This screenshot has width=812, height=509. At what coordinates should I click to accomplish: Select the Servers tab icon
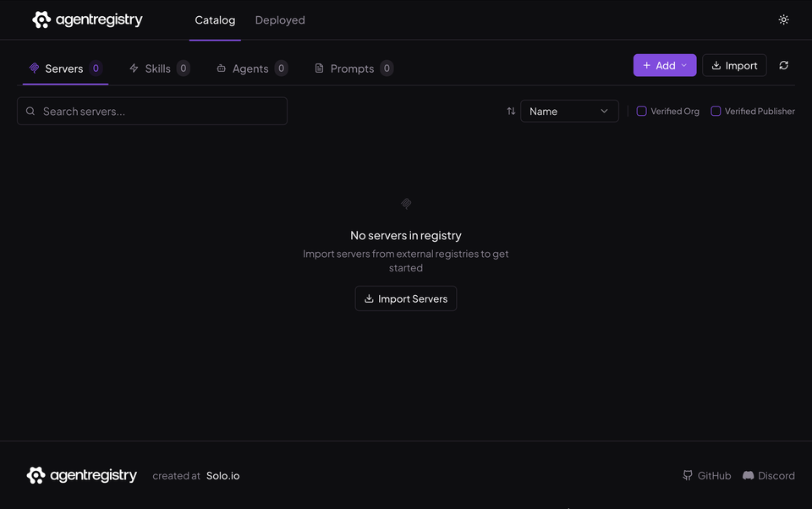[34, 68]
